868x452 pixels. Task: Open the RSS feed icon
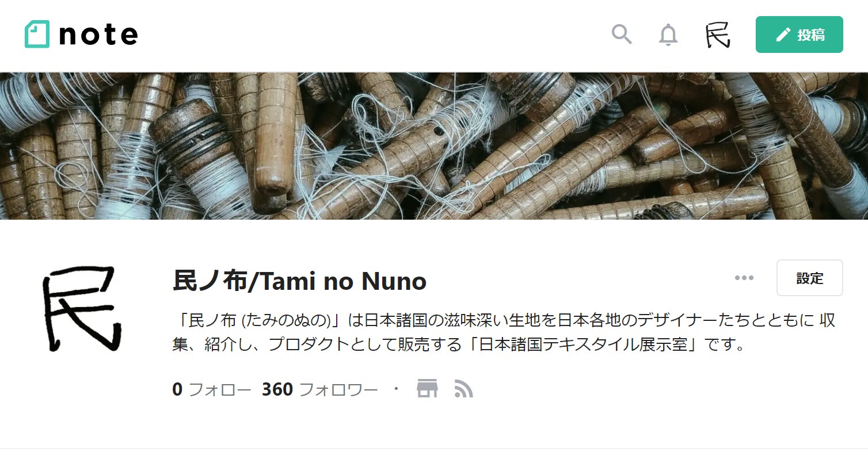coord(463,389)
